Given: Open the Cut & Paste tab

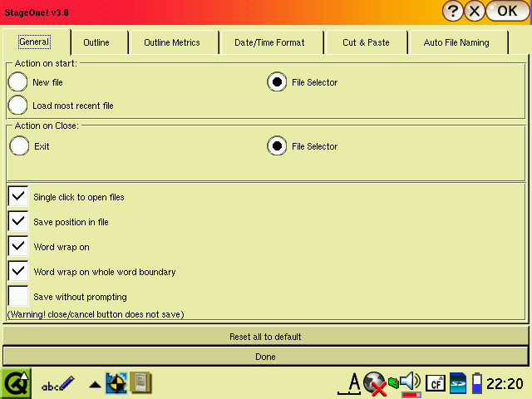Looking at the screenshot, I should tap(366, 42).
